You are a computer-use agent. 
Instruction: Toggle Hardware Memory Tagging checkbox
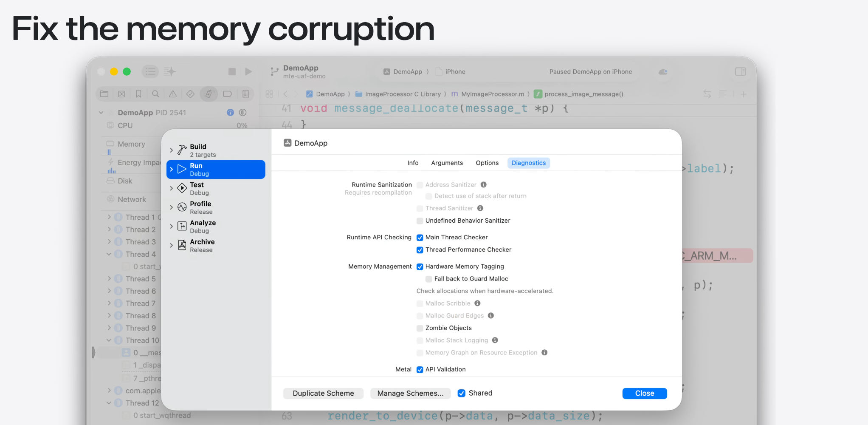(420, 267)
